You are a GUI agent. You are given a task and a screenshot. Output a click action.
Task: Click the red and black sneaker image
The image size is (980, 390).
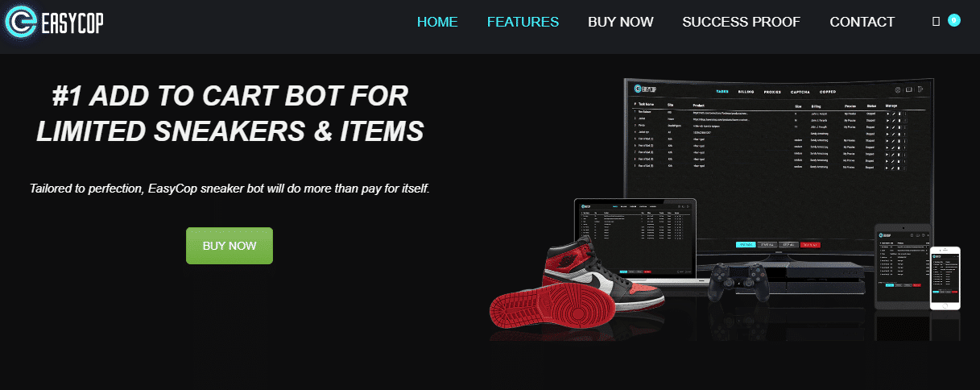coord(578,278)
